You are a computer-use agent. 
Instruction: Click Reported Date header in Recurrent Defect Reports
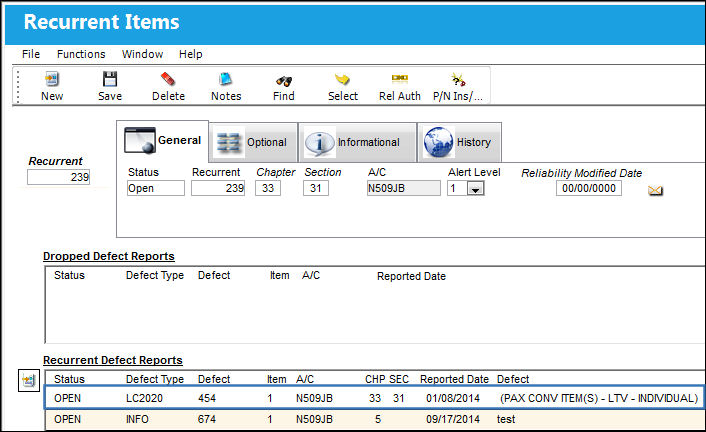pos(454,379)
